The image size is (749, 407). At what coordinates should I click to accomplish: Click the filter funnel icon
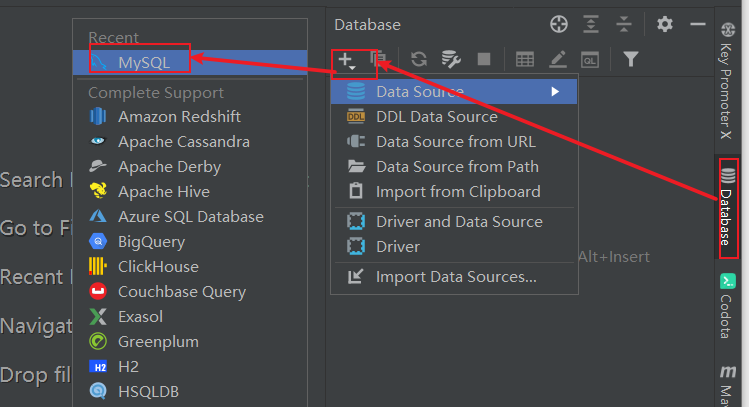click(631, 59)
